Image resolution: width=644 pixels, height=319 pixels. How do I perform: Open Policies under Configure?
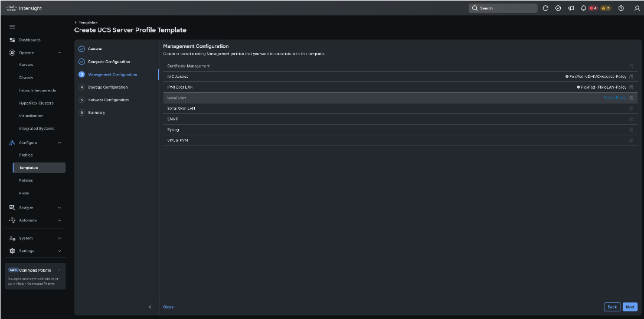[x=26, y=180]
